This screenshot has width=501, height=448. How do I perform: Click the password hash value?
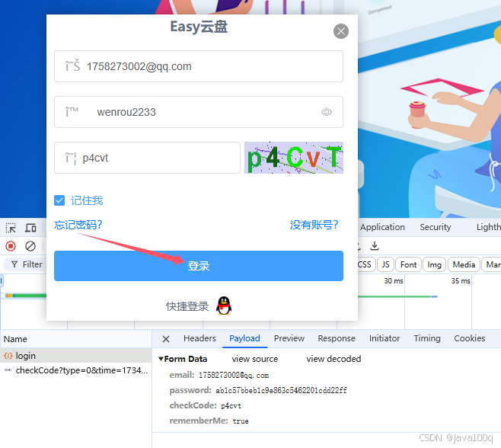tap(281, 390)
